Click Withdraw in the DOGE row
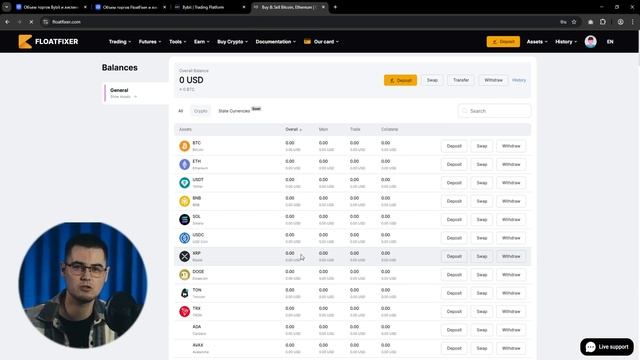Image resolution: width=640 pixels, height=360 pixels. (511, 275)
